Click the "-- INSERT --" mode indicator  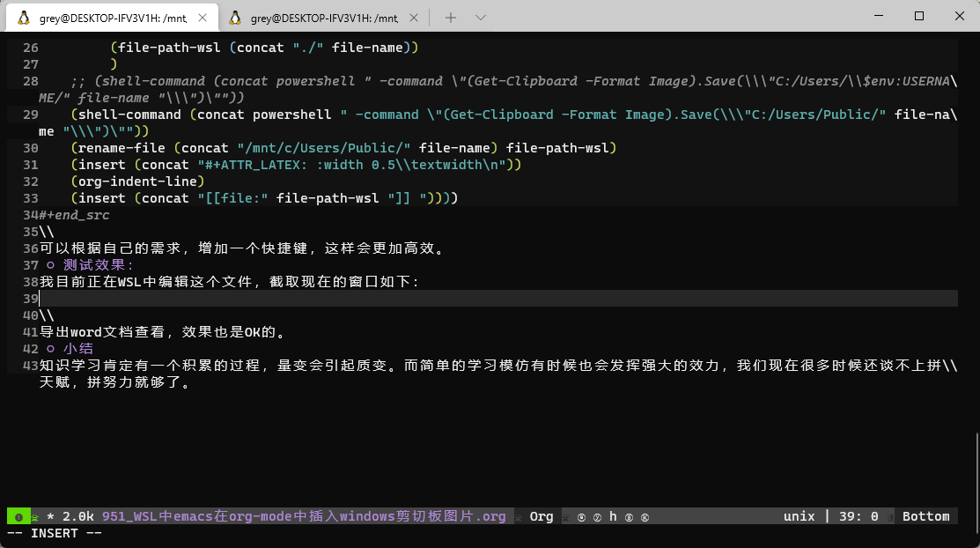click(x=55, y=533)
